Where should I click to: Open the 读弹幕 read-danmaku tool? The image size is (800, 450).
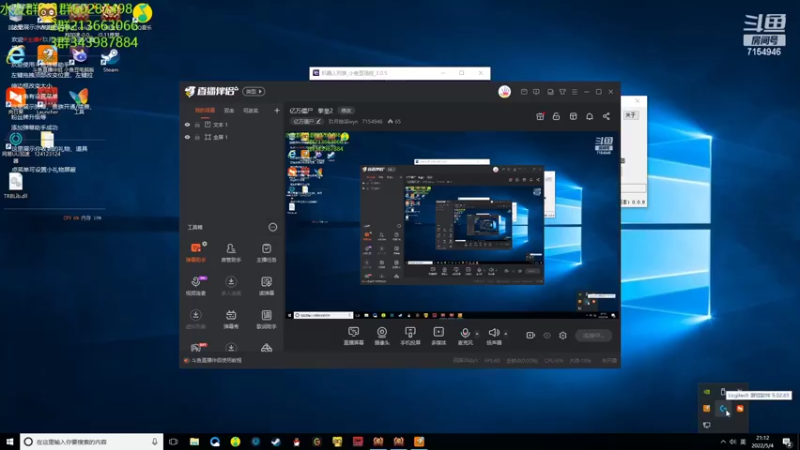pos(266,285)
